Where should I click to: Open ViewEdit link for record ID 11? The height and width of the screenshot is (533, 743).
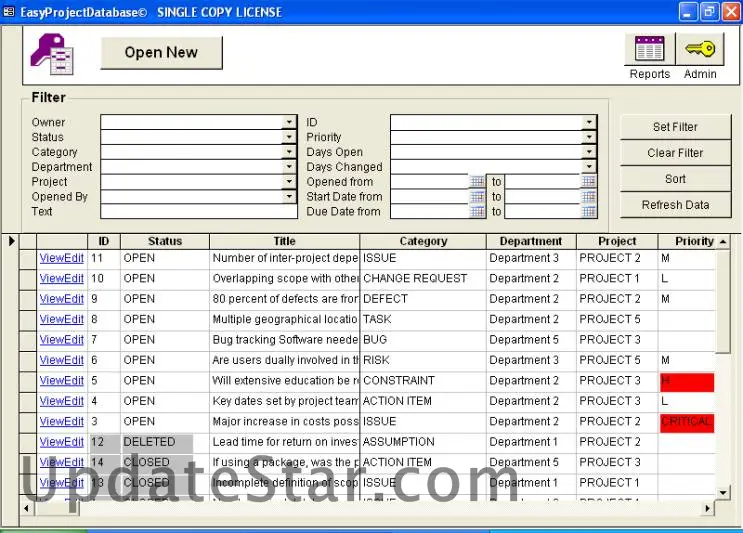61,258
